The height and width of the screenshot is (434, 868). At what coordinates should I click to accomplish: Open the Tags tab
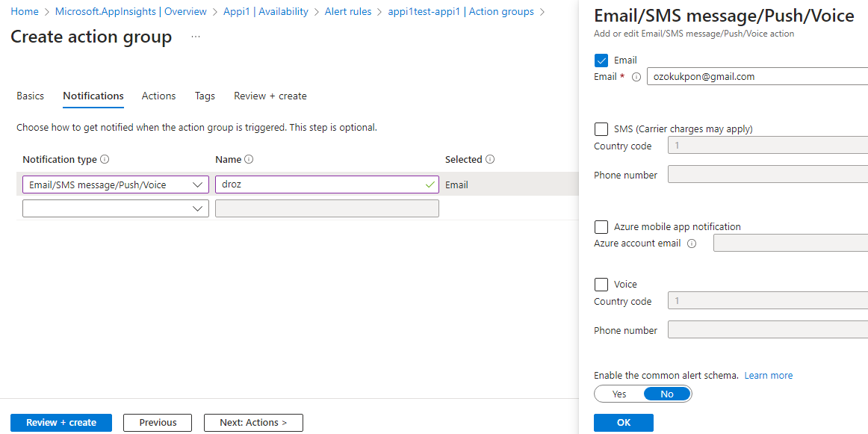205,96
